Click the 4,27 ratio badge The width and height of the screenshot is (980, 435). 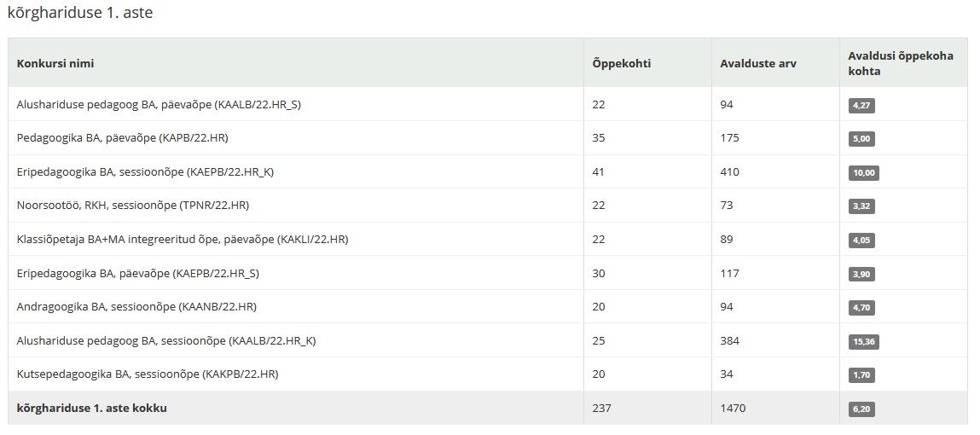coord(861,106)
